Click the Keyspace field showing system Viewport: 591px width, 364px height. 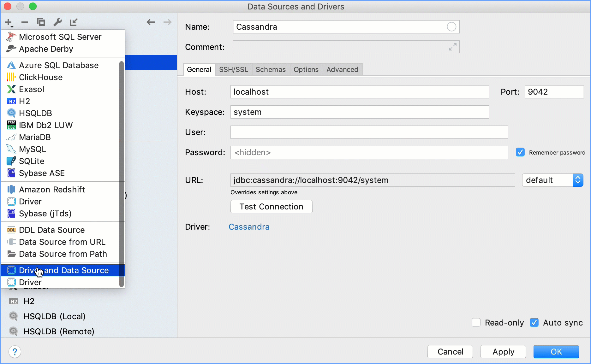(360, 112)
